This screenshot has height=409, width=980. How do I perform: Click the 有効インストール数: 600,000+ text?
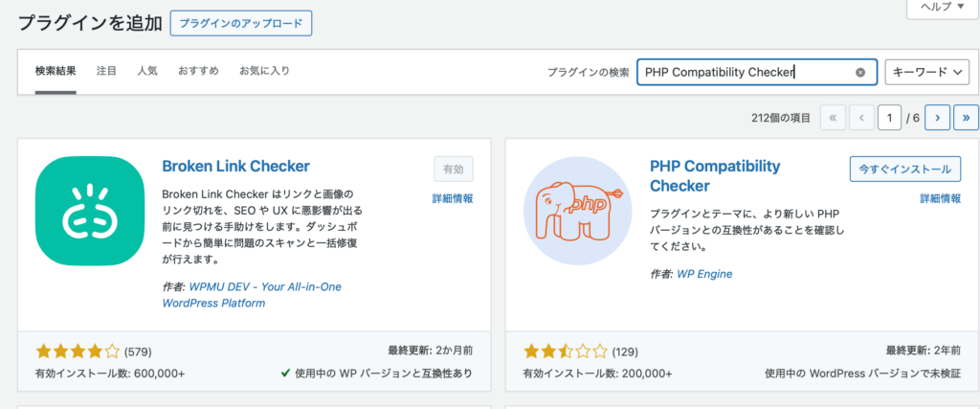[x=110, y=374]
